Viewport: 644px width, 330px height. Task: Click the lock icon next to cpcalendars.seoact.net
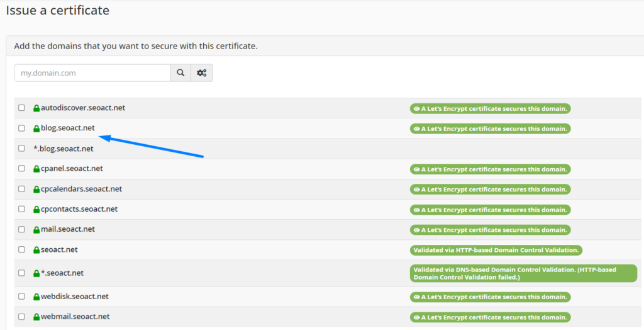(36, 190)
